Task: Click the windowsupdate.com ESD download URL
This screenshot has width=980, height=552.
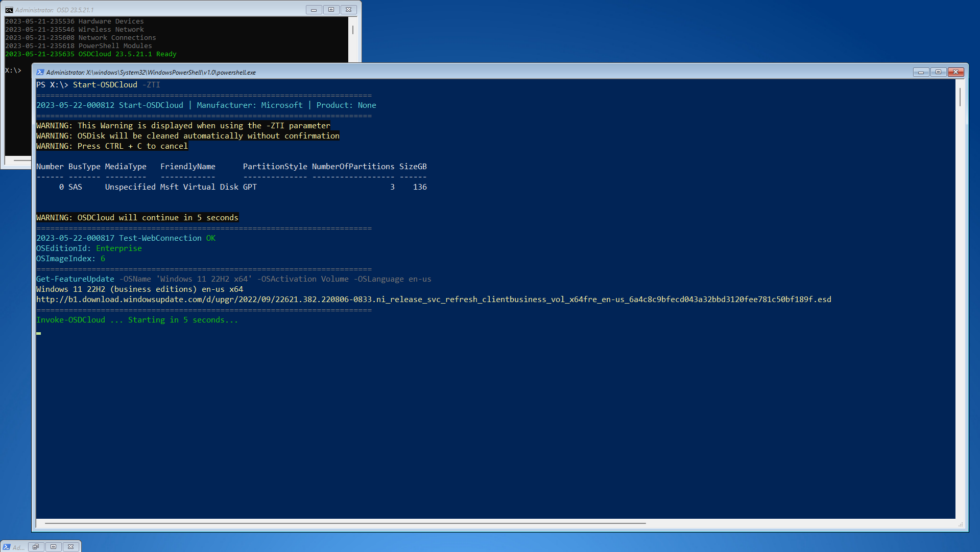Action: pos(433,300)
